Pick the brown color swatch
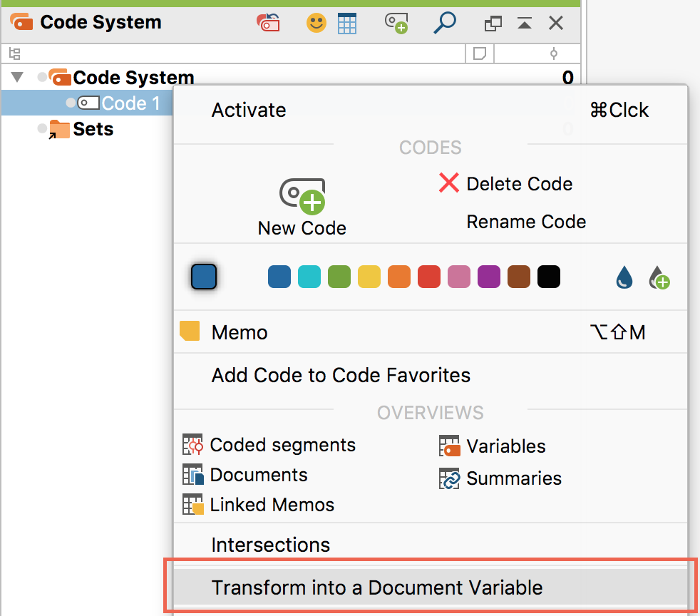Image resolution: width=700 pixels, height=616 pixels. point(519,277)
